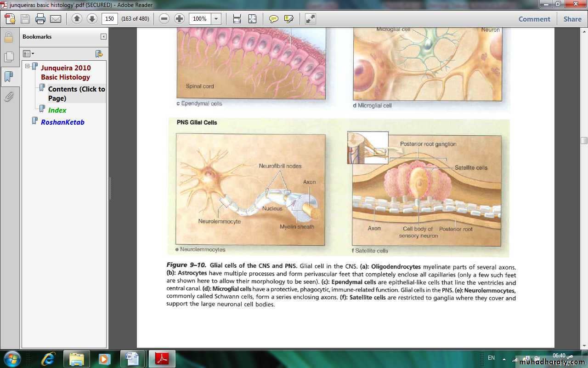The image size is (588, 368).
Task: Click the page number input field
Action: [110, 19]
